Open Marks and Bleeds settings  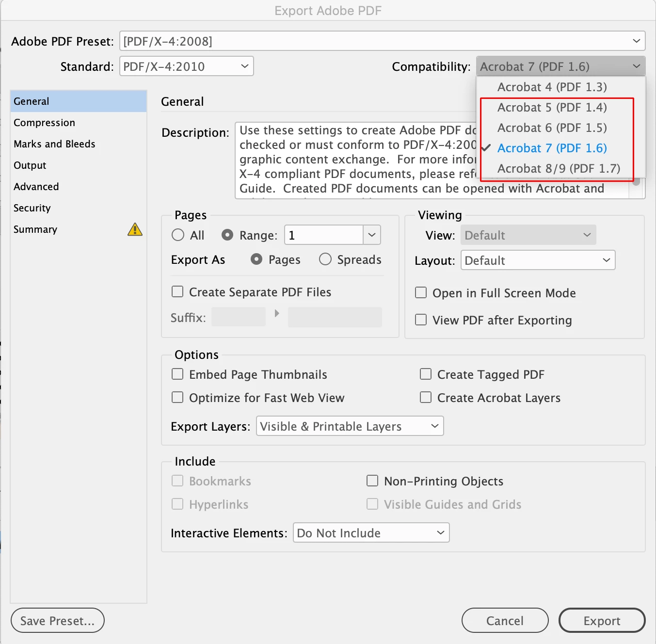79,144
